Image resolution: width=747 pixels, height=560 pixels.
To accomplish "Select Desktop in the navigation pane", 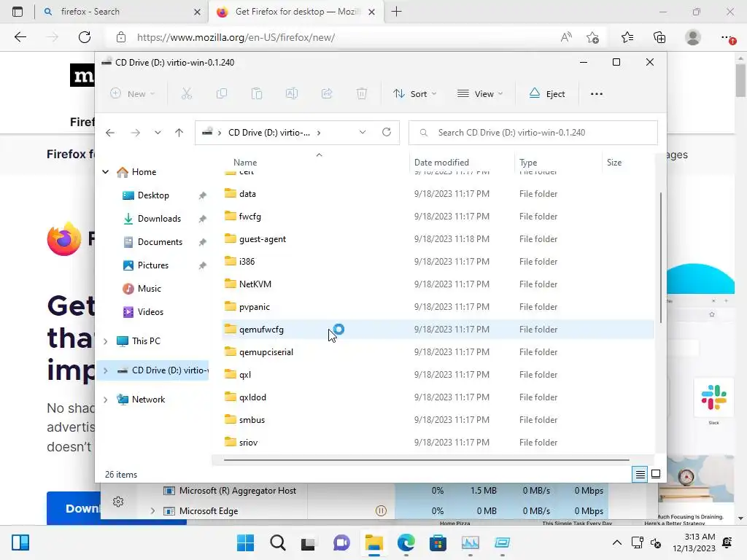I will [153, 195].
